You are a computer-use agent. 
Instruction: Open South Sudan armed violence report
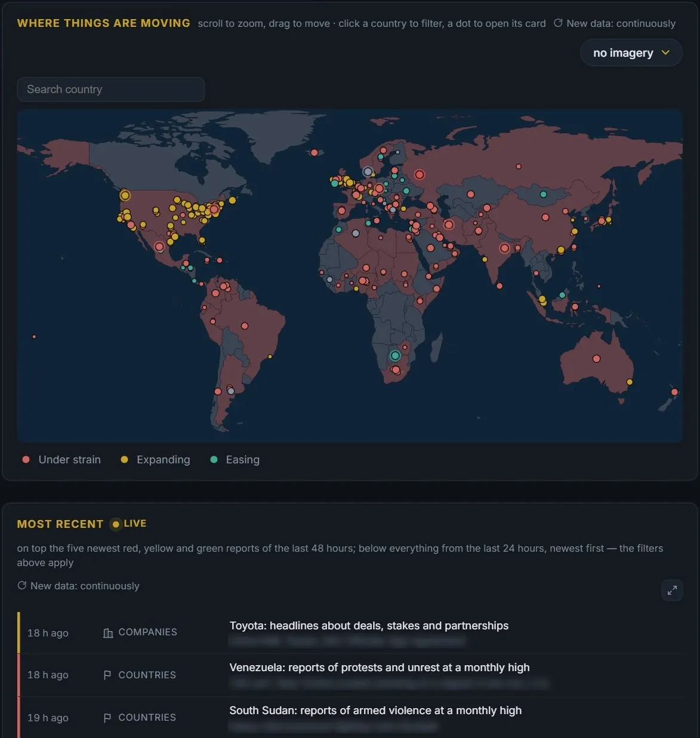point(375,711)
